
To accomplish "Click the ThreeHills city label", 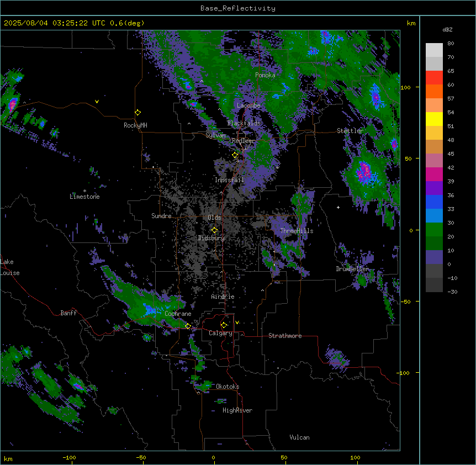I will pos(297,231).
